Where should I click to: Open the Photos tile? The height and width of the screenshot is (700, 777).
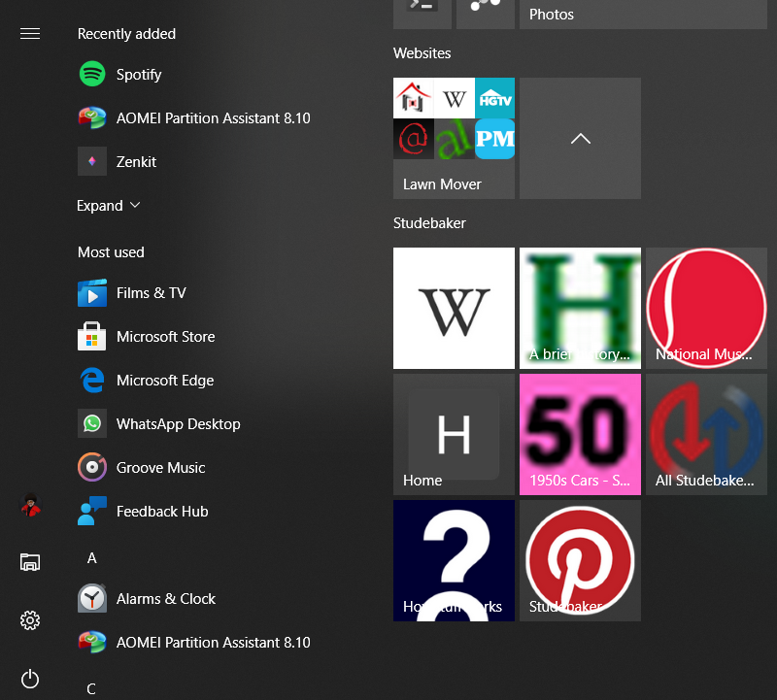pyautogui.click(x=643, y=15)
